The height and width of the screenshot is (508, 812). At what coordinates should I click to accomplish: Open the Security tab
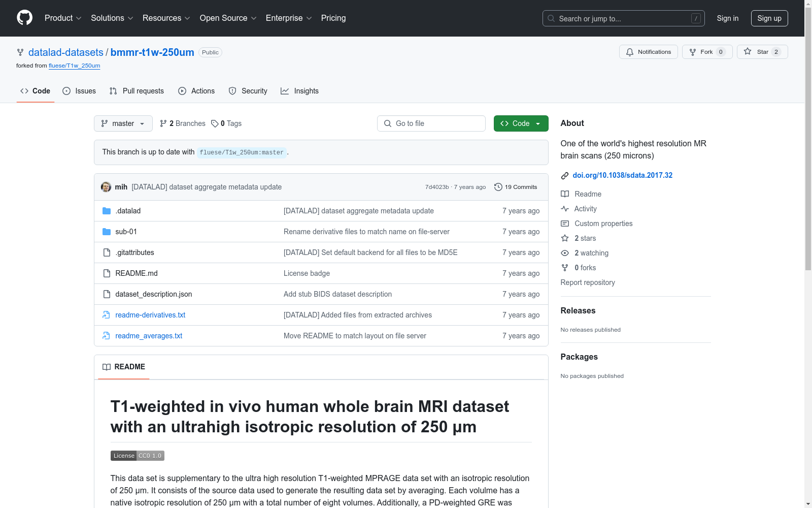[248, 91]
